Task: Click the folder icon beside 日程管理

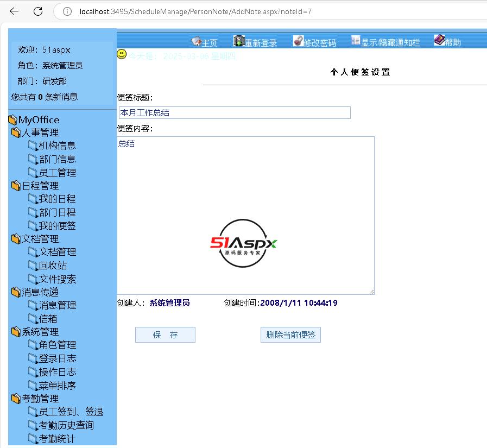Action: point(16,186)
